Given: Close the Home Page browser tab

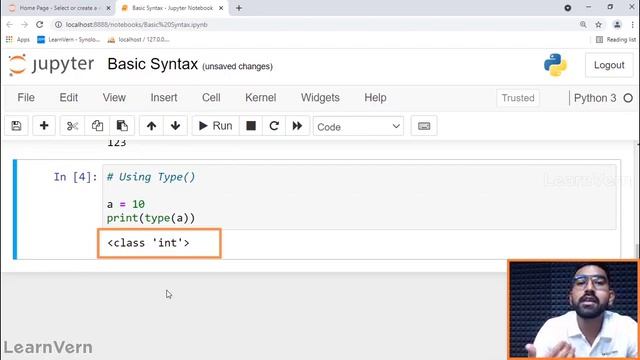Looking at the screenshot, I should tap(109, 8).
